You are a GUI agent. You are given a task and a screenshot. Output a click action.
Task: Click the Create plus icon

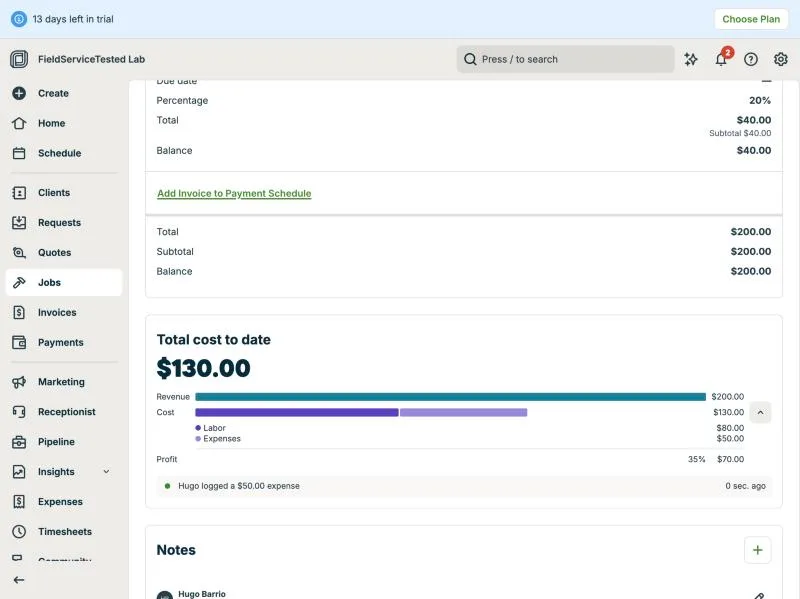(x=19, y=93)
